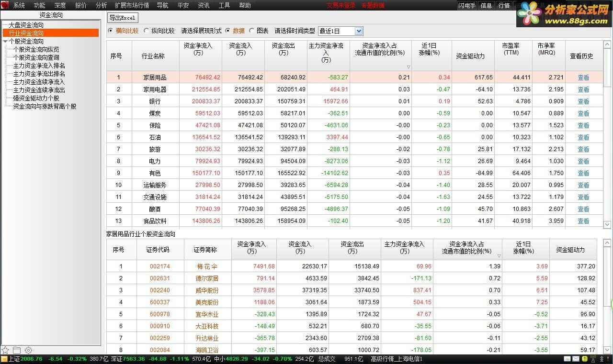This screenshot has height=364, width=613.
Task: Click 上证 index value 2006.76 in status bar
Action: [32, 359]
